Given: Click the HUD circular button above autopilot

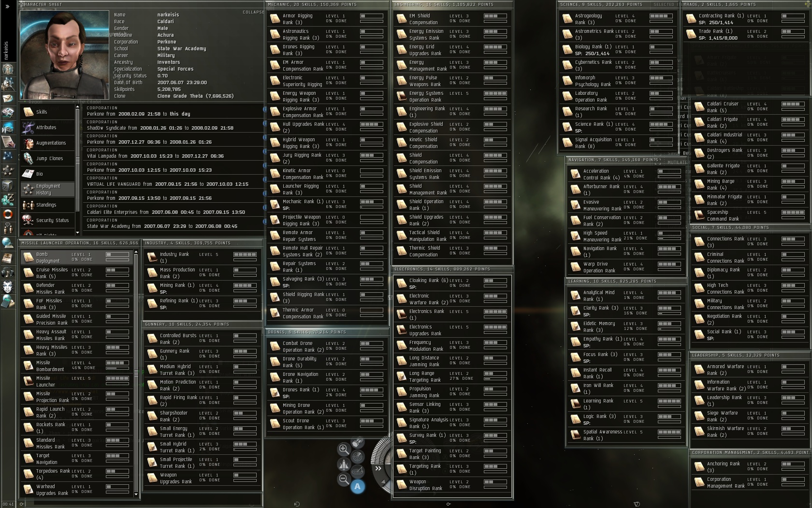Looking at the screenshot, I should 358,471.
